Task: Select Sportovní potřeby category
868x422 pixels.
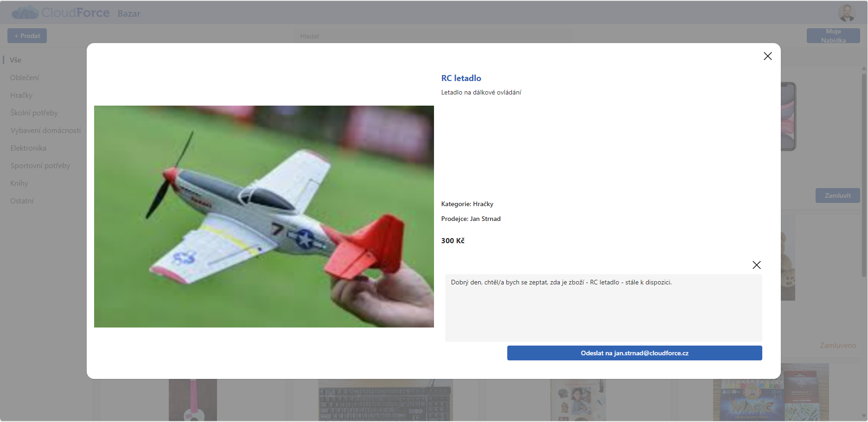Action: [x=40, y=166]
